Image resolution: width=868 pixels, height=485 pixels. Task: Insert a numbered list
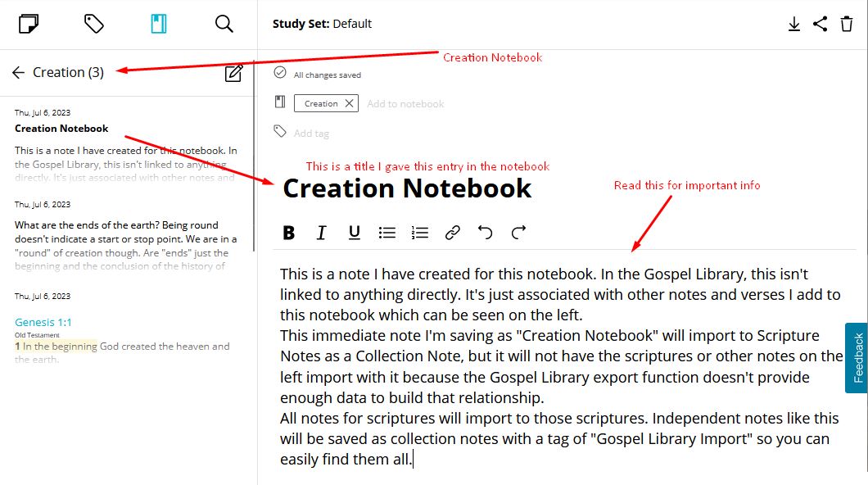tap(420, 233)
